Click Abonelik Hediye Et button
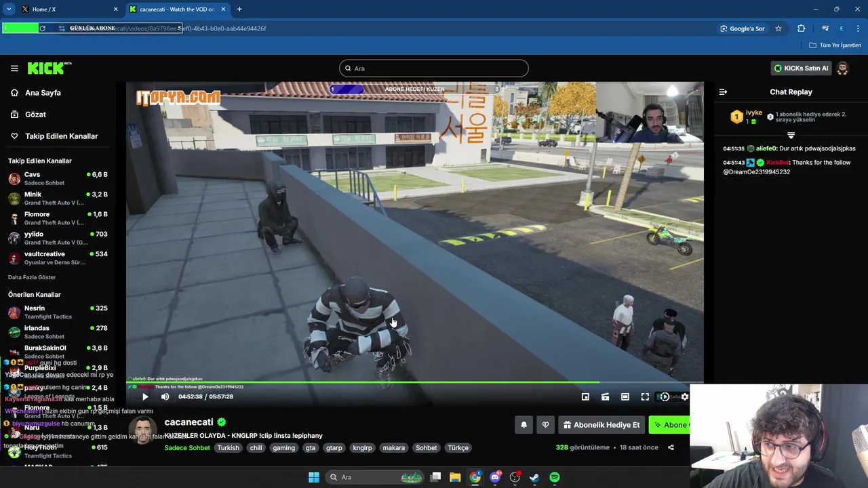The width and height of the screenshot is (868, 488). click(601, 425)
